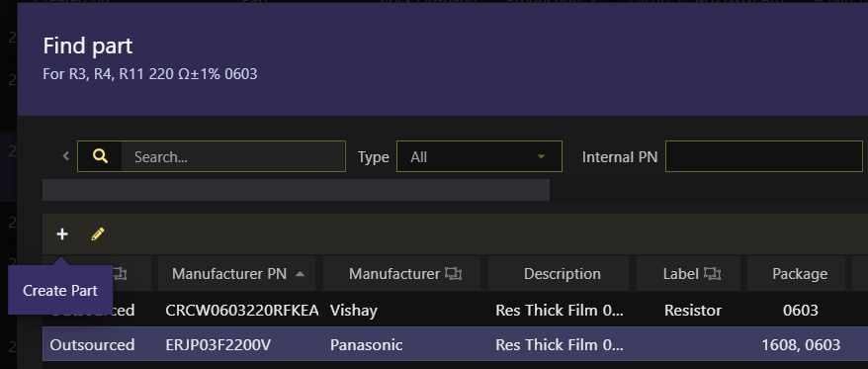Click the Resistor label cell

[692, 311]
